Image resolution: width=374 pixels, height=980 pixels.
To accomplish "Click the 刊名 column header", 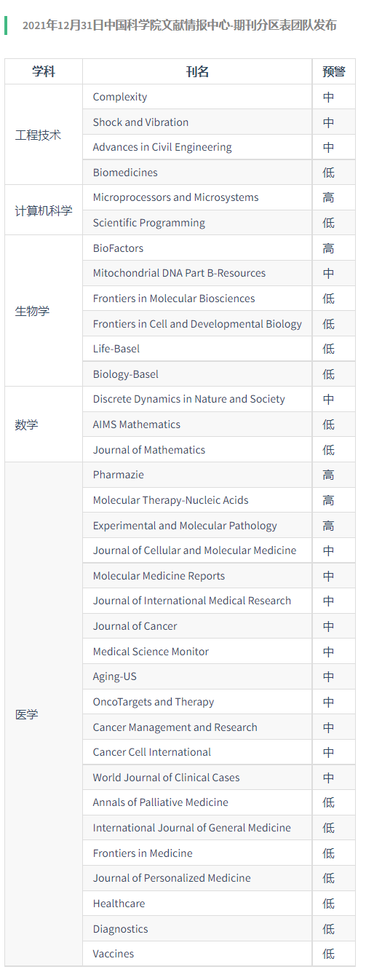I will (x=197, y=71).
